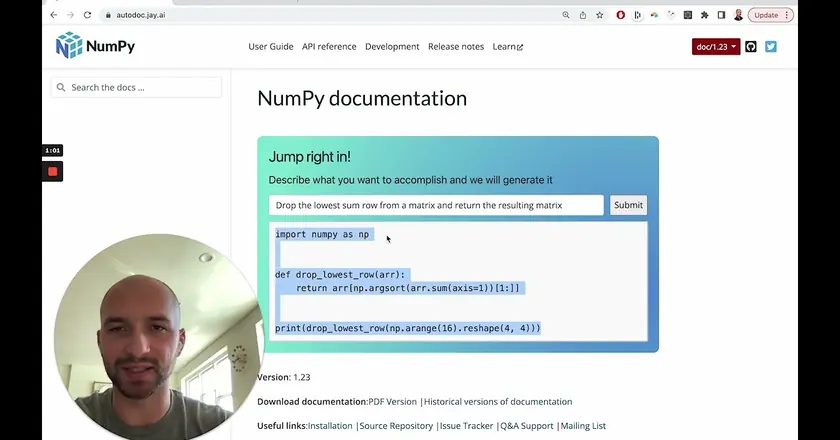
Task: Click the Chrome Update button
Action: (x=766, y=15)
